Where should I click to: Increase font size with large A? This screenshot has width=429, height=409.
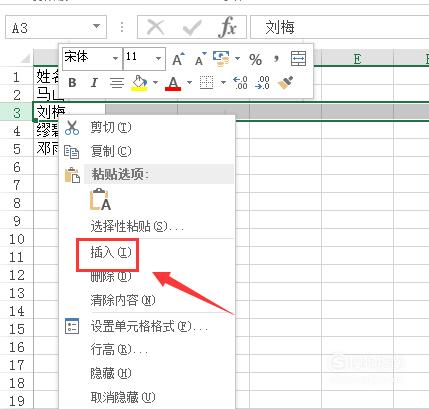(x=178, y=59)
